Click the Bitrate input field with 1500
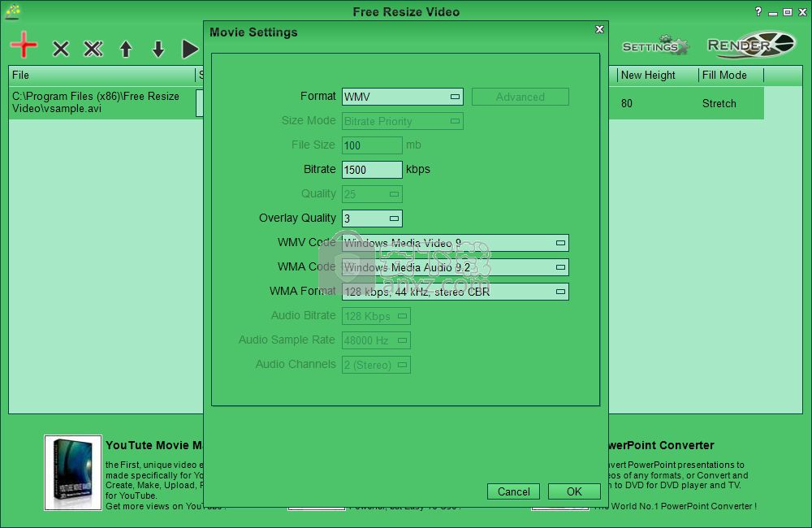Image resolution: width=812 pixels, height=528 pixels. [x=372, y=170]
